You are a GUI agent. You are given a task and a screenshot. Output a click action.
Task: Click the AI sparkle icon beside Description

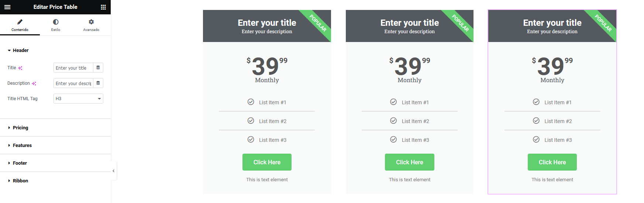[34, 84]
